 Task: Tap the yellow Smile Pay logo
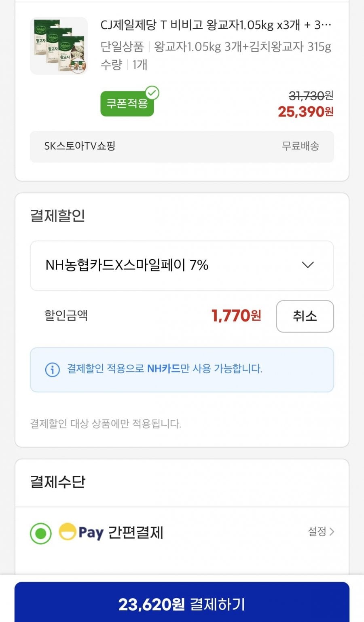tap(68, 531)
